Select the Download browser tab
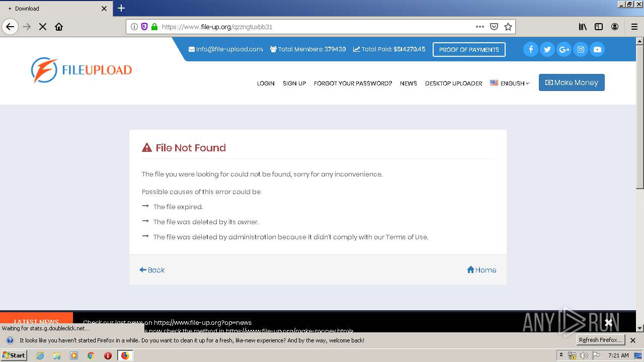Image resolution: width=644 pixels, height=362 pixels. tap(55, 9)
